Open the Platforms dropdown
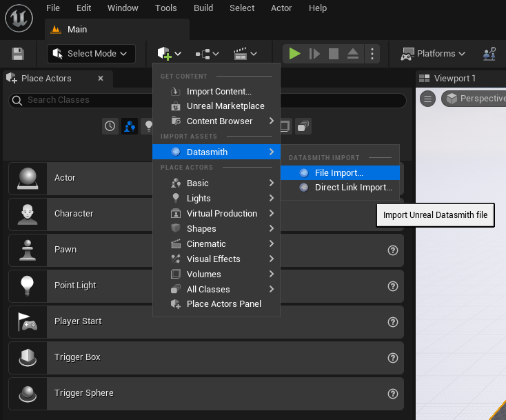506x420 pixels. point(432,54)
